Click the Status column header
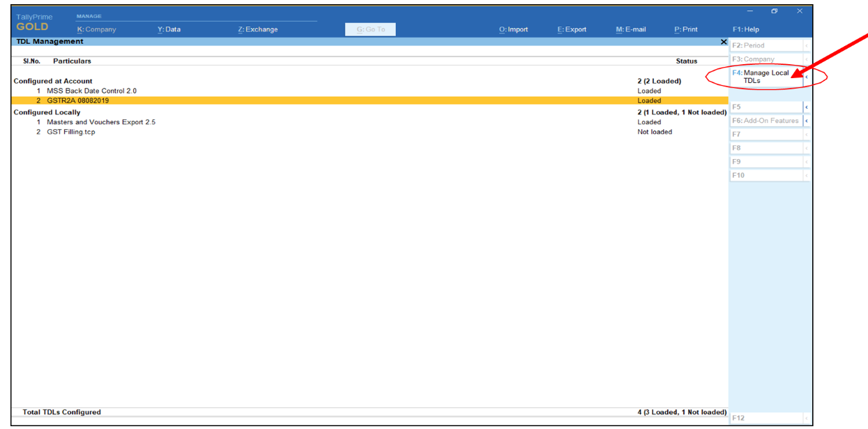Image resolution: width=868 pixels, height=429 pixels. [x=686, y=61]
